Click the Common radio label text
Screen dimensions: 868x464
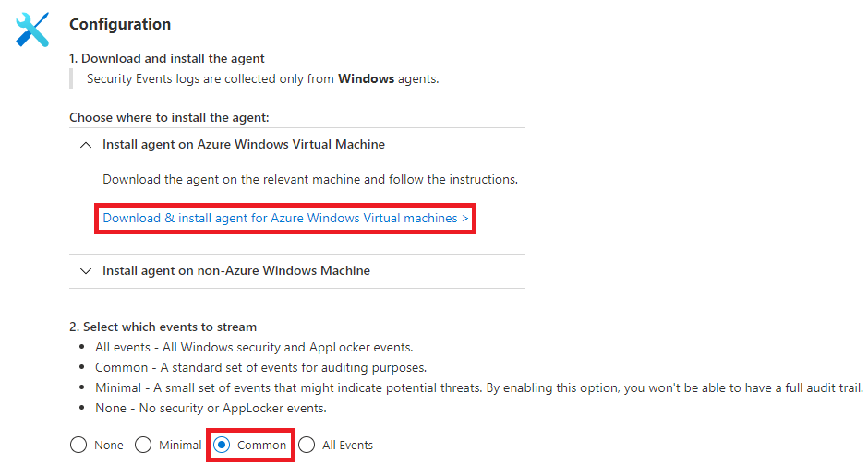click(x=262, y=446)
